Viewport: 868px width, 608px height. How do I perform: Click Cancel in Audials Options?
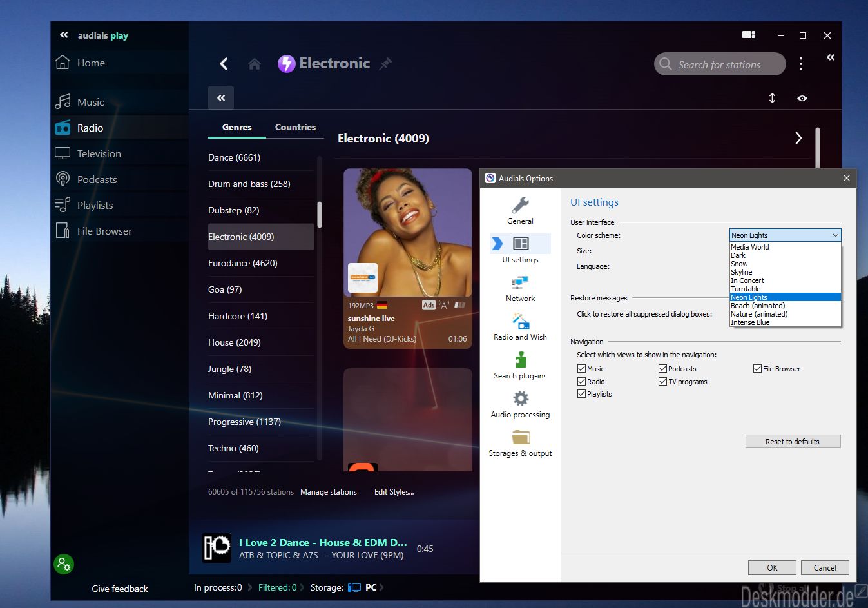point(825,567)
